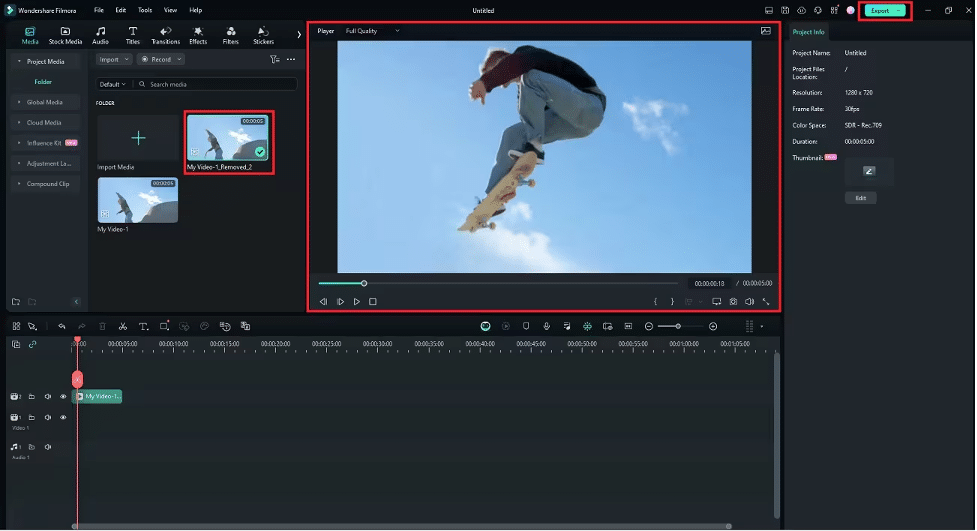Open the Record dropdown
This screenshot has height=531, width=977.
coord(161,59)
